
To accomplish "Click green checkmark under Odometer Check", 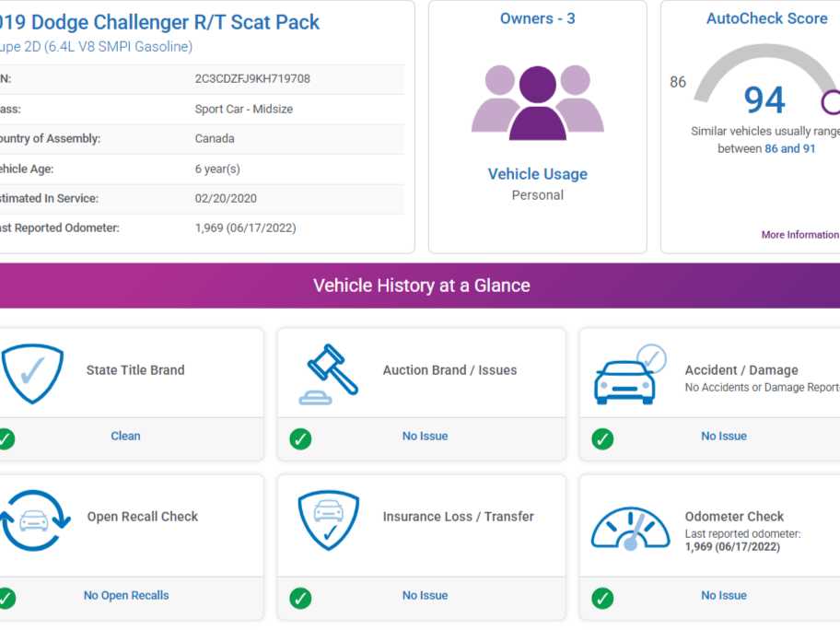I will click(x=602, y=598).
